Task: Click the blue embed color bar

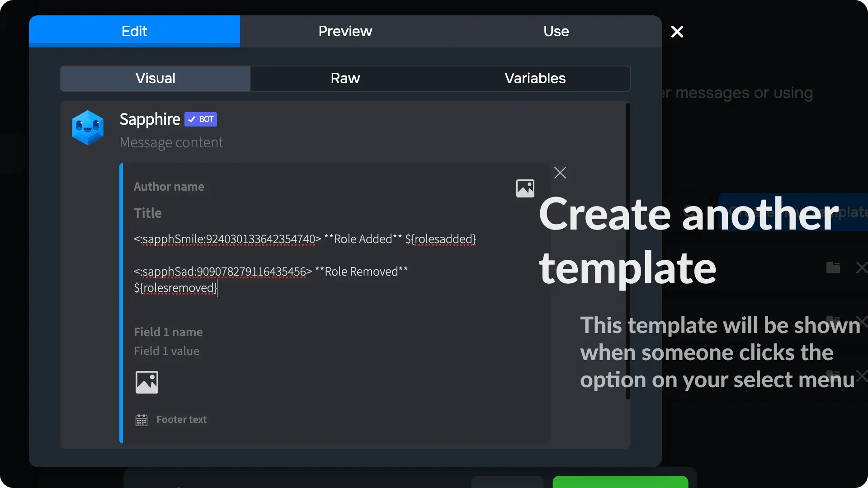Action: (121, 303)
